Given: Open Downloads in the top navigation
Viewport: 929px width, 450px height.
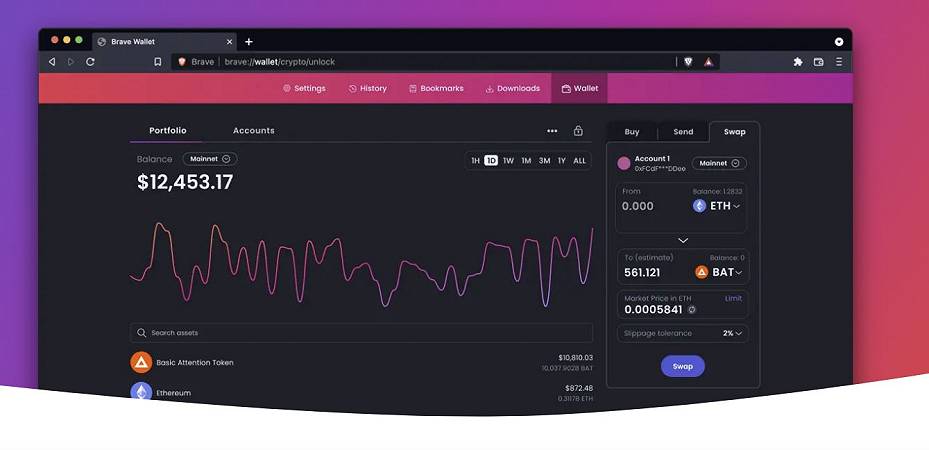Looking at the screenshot, I should 512,88.
